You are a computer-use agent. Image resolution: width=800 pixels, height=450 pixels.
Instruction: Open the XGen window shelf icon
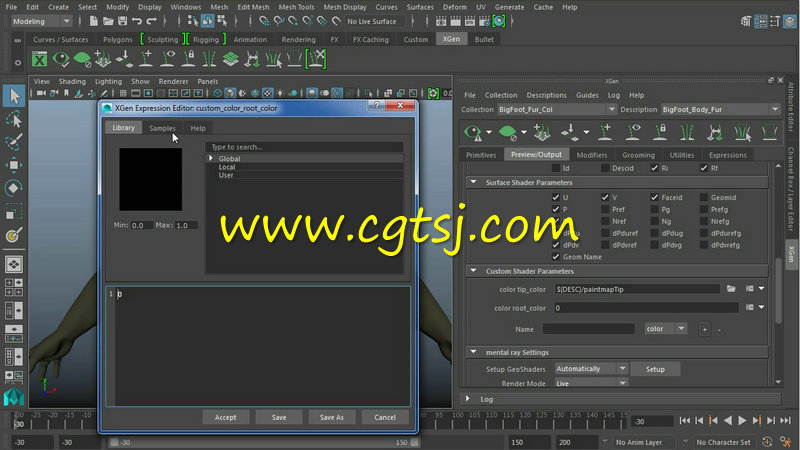[x=39, y=59]
